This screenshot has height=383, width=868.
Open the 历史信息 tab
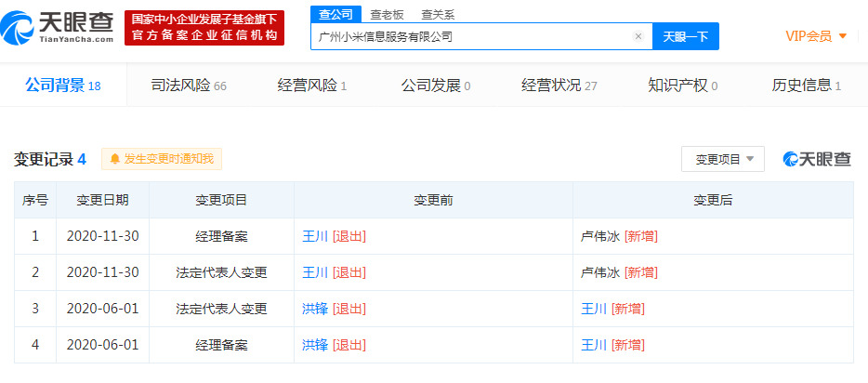click(x=806, y=86)
